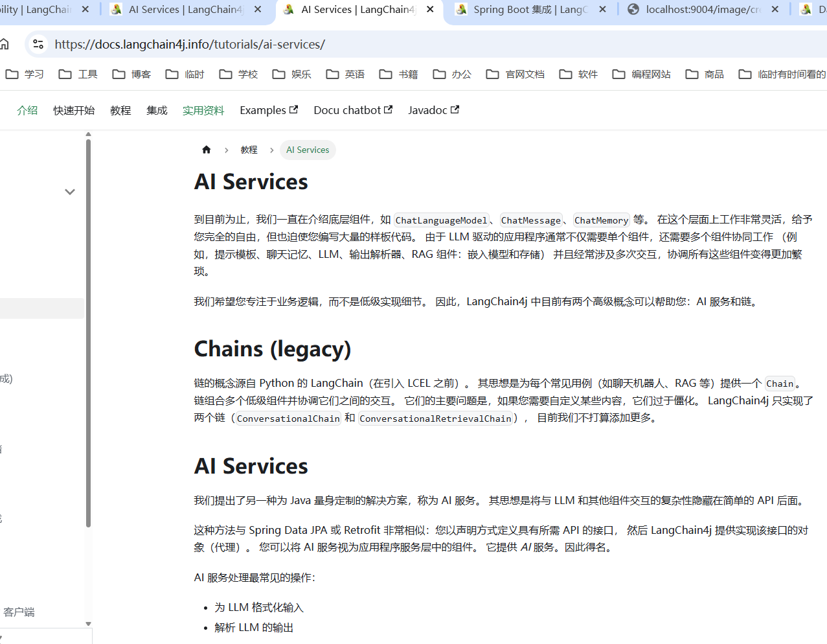Click the 教程 breadcrumb link

pos(249,149)
